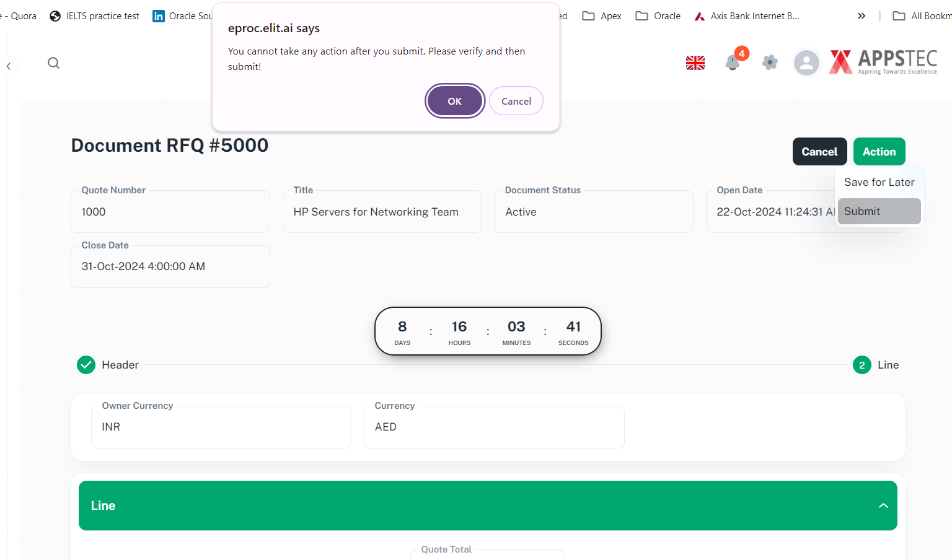Viewport: 952px width, 560px height.
Task: Open the notifications bell
Action: tap(733, 63)
